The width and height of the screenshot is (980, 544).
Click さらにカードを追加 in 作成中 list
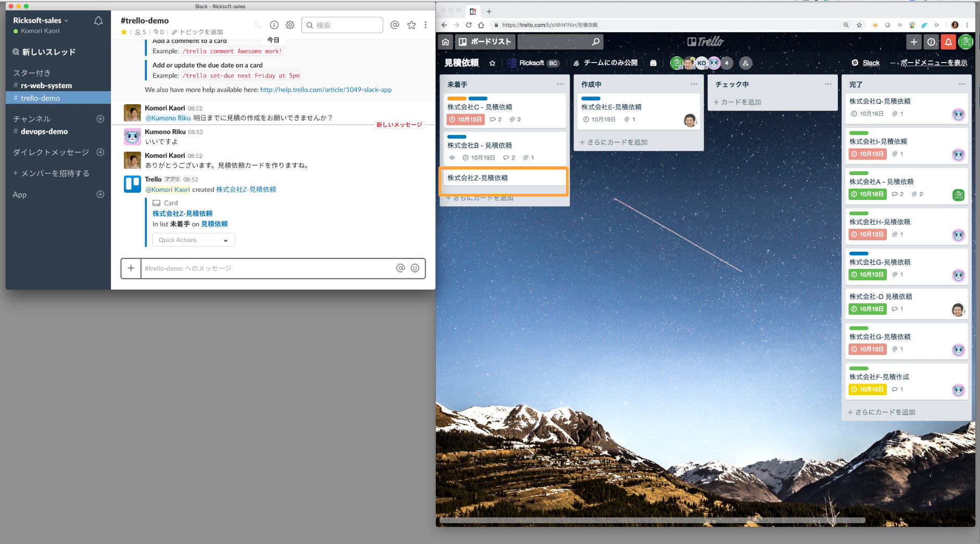(x=613, y=142)
